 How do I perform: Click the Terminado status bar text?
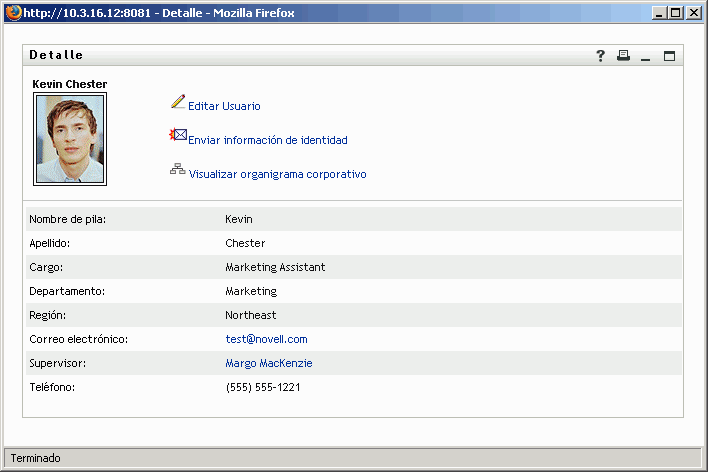(x=36, y=458)
